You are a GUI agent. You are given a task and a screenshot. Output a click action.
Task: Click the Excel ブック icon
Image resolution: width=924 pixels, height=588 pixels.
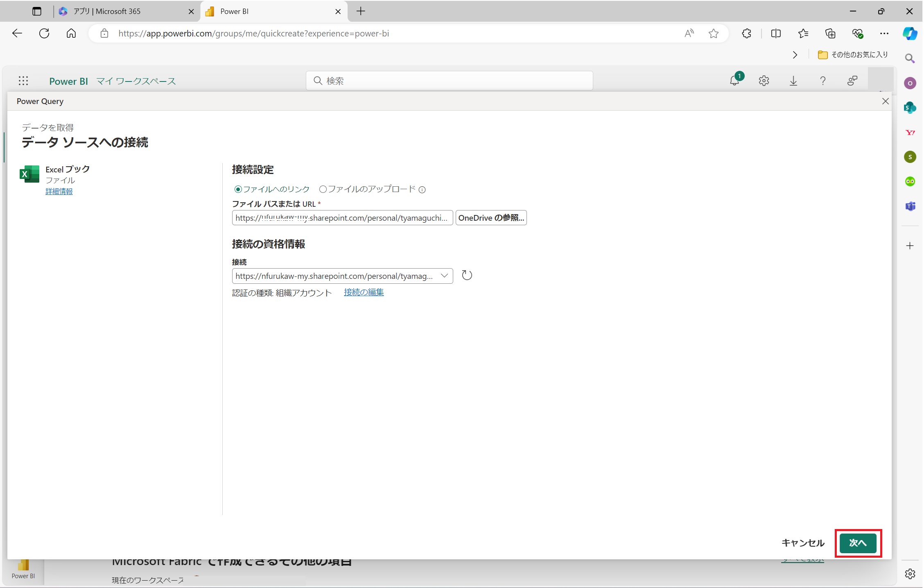(x=29, y=174)
